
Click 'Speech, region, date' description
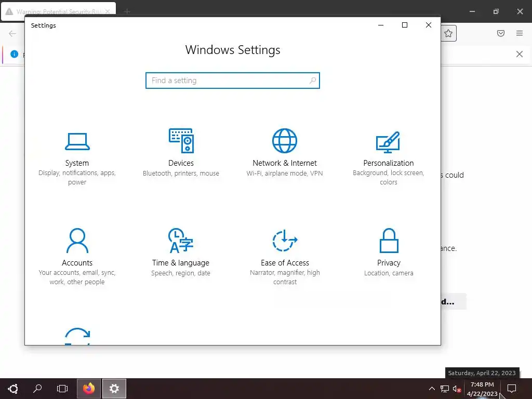coord(180,273)
